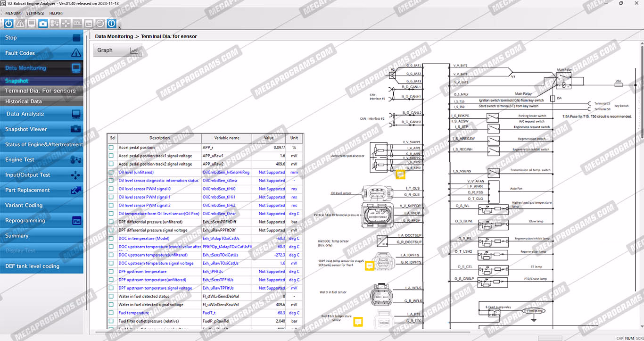The image size is (644, 341).
Task: Open Engine Test in the sidebar
Action: [x=41, y=160]
